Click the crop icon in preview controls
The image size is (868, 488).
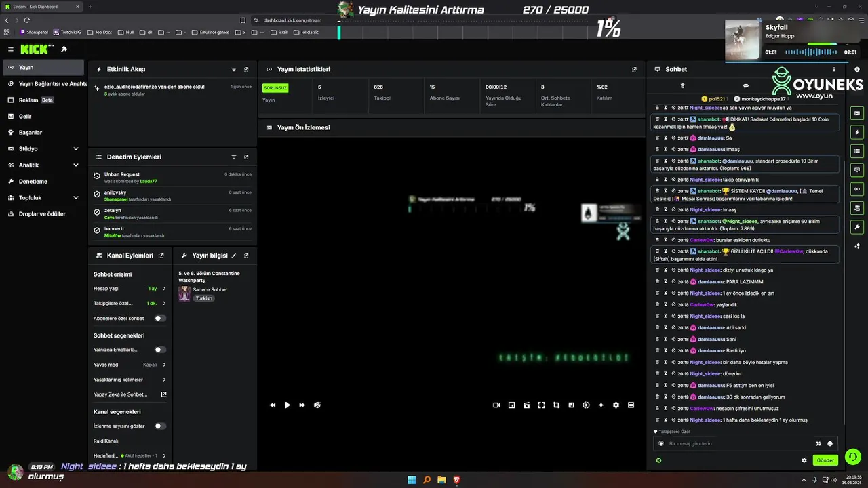[x=556, y=405]
